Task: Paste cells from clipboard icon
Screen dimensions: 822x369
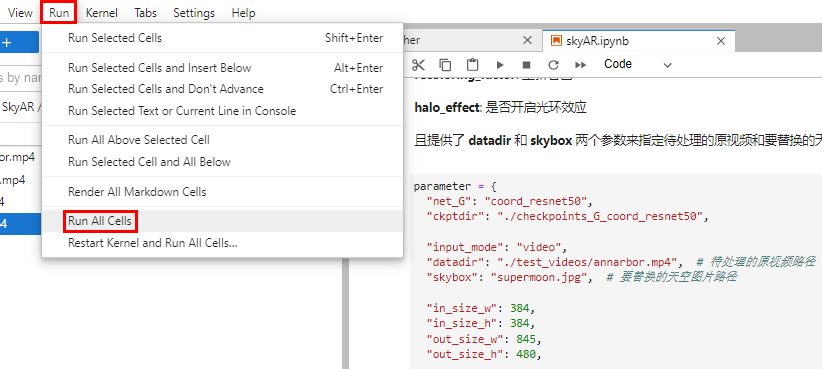Action: [x=472, y=64]
